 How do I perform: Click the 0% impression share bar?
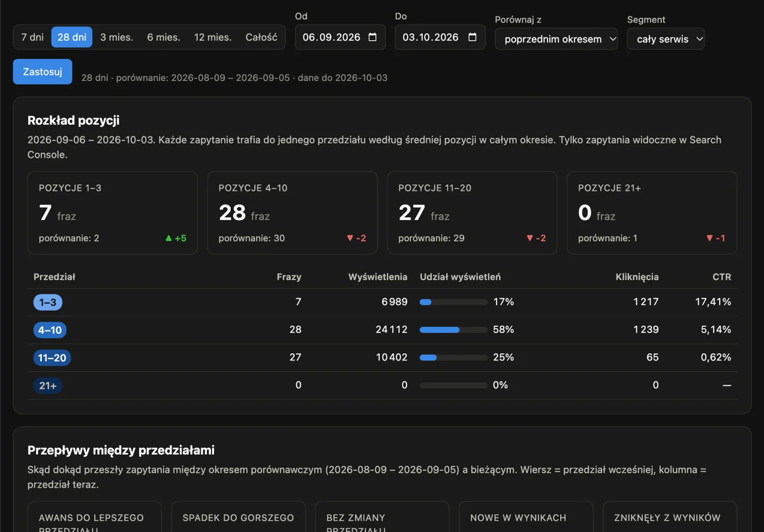(x=453, y=385)
